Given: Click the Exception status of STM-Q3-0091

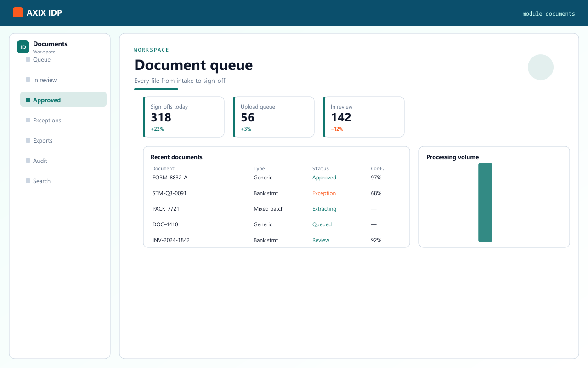Looking at the screenshot, I should 324,193.
